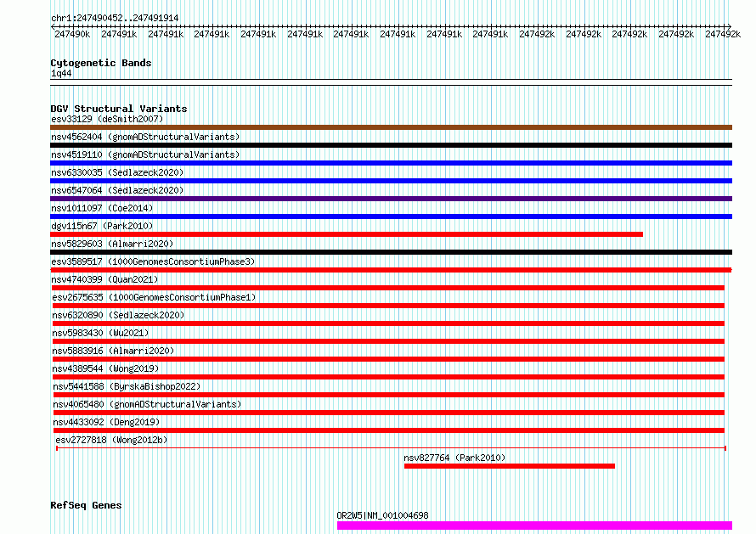Click the red nsv5441588 variant bar
The image size is (756, 534).
click(x=388, y=395)
